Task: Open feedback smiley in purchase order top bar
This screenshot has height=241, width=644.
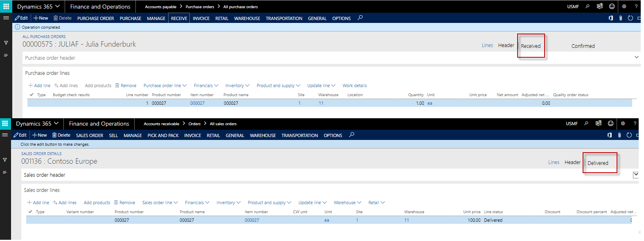Action: point(612,7)
